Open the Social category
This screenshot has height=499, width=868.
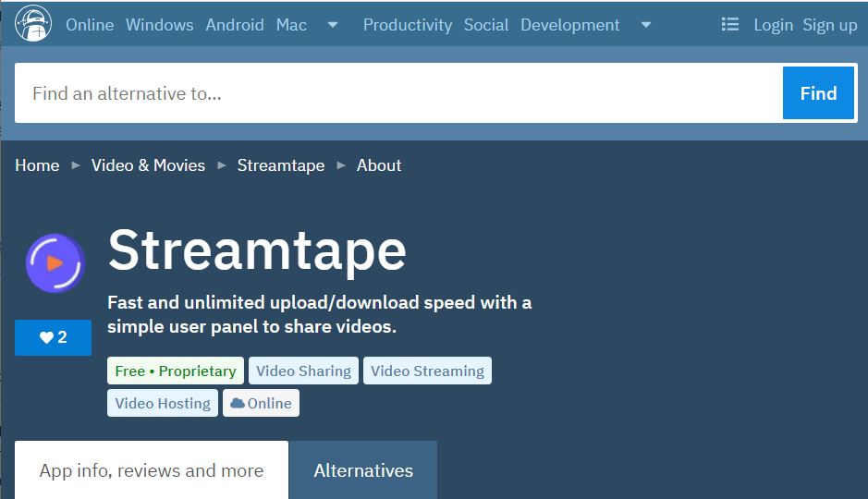click(486, 25)
